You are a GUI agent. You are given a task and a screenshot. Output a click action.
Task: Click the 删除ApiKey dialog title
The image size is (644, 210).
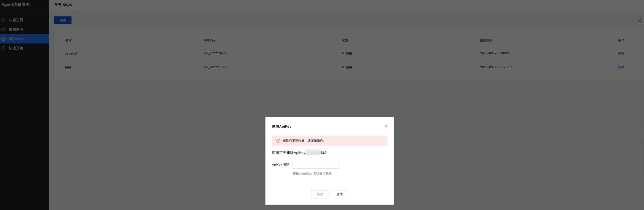[x=281, y=126]
